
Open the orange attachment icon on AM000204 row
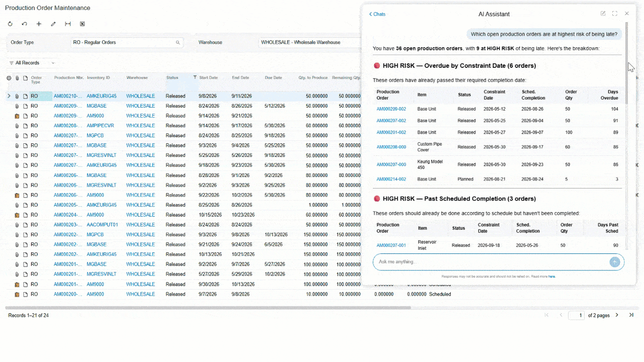point(17,215)
